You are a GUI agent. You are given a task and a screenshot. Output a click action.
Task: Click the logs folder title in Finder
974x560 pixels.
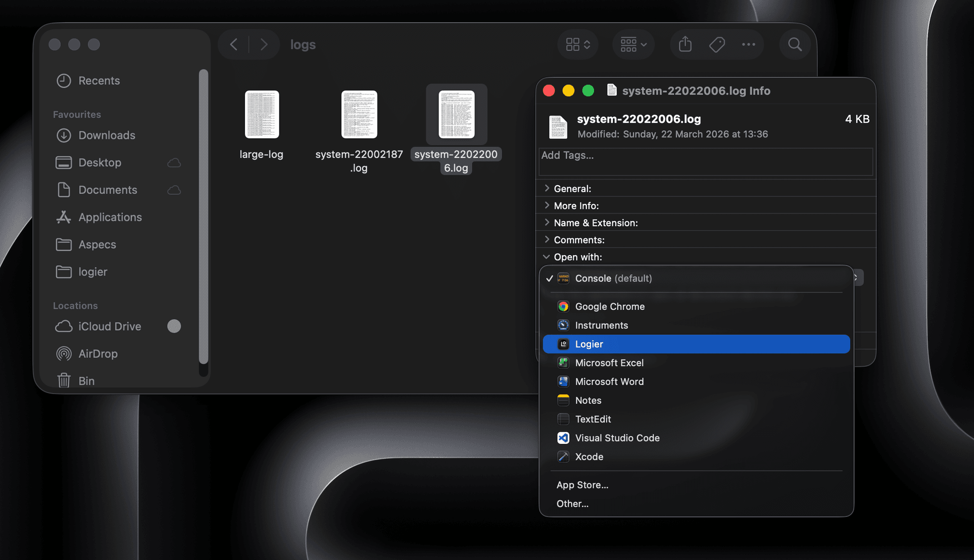pos(303,45)
